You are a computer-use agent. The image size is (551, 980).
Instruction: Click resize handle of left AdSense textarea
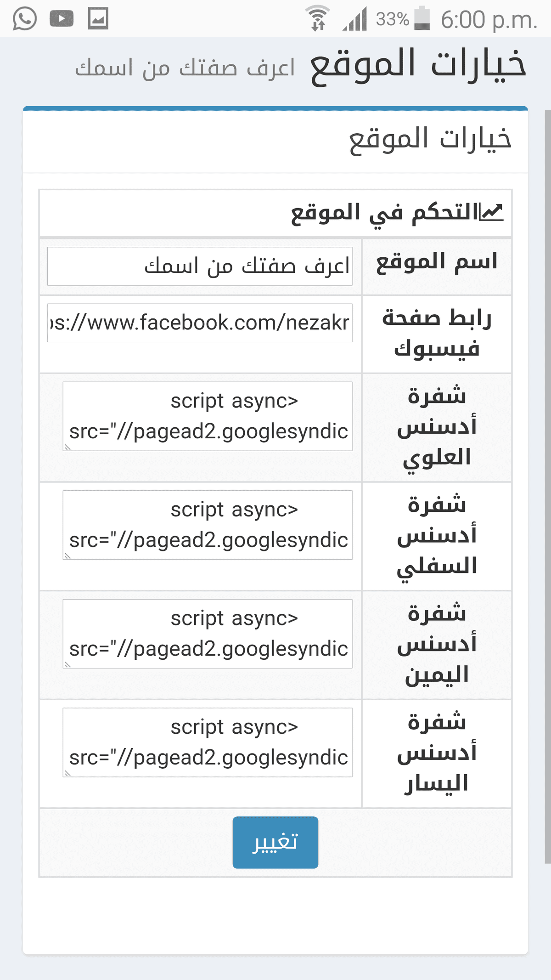67,773
